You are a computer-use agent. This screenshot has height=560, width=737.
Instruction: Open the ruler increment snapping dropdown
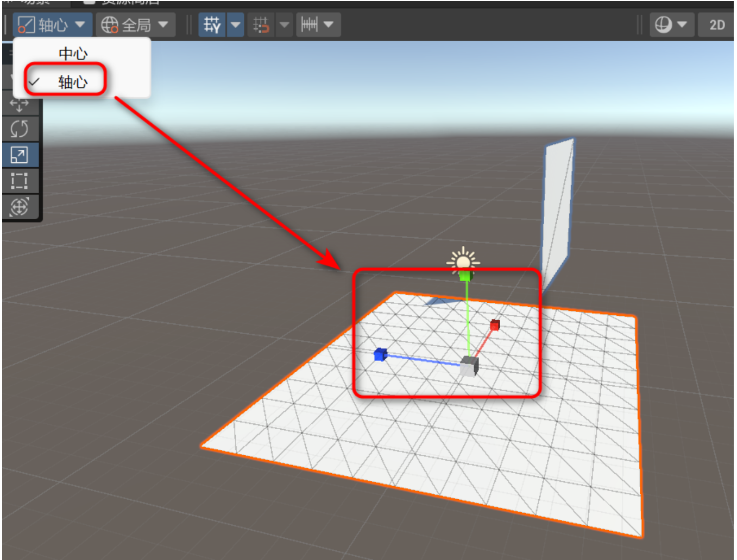pyautogui.click(x=318, y=24)
